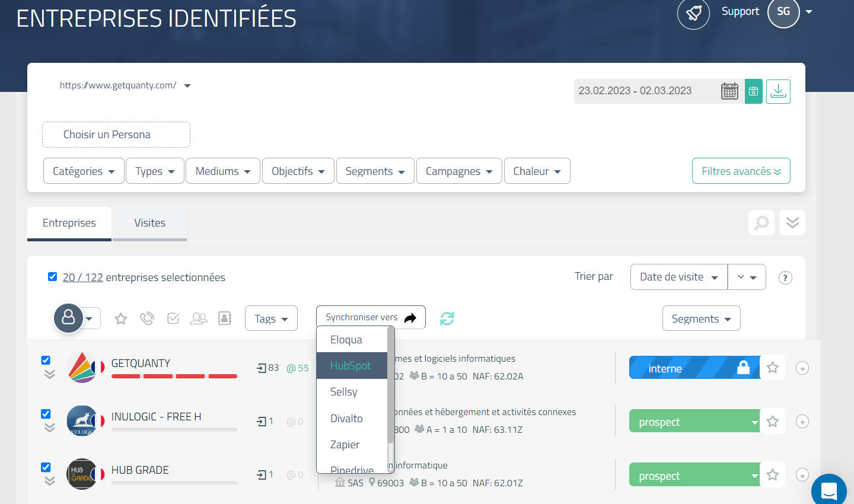Open the chat bubble widget
This screenshot has height=504, width=854.
(x=829, y=490)
